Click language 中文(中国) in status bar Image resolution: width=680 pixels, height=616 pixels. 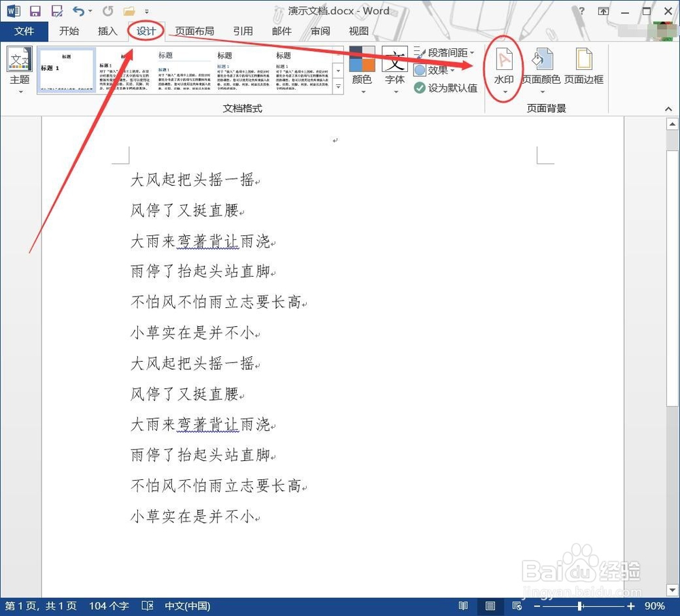[188, 606]
